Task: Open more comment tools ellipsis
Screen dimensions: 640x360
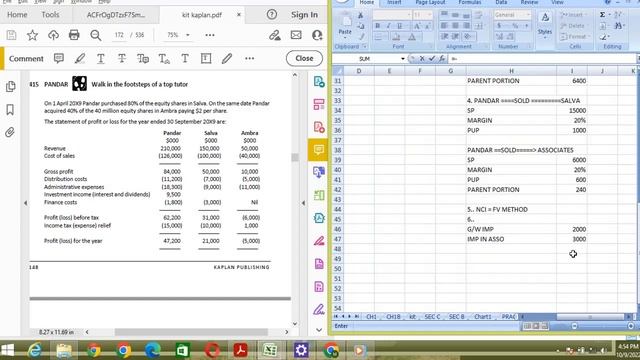Action: (x=249, y=58)
